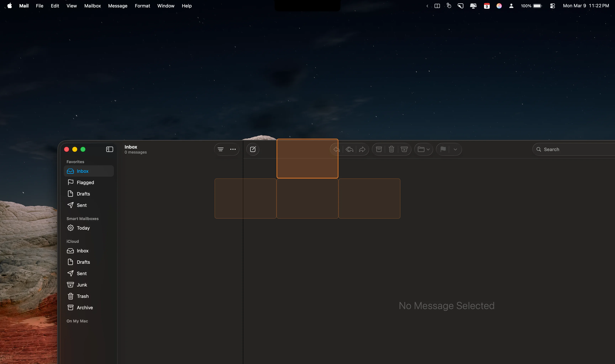Open the flag color dropdown chevron
615x364 pixels.
455,149
